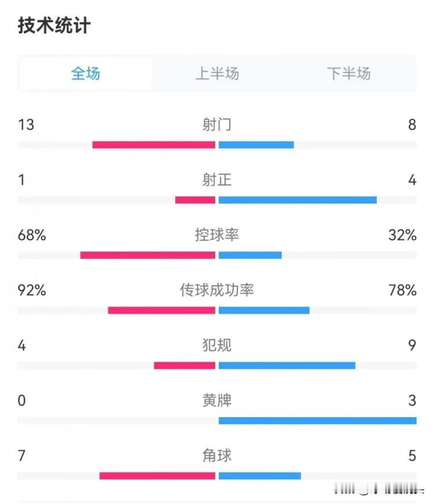This screenshot has width=434, height=504.
Task: Click the 技术统计 heading
Action: pos(54,26)
